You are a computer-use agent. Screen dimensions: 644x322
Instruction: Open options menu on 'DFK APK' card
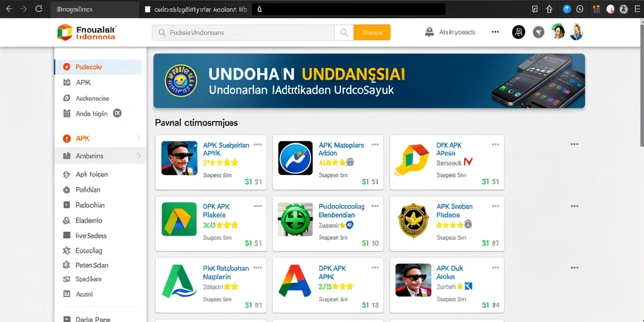(496, 145)
